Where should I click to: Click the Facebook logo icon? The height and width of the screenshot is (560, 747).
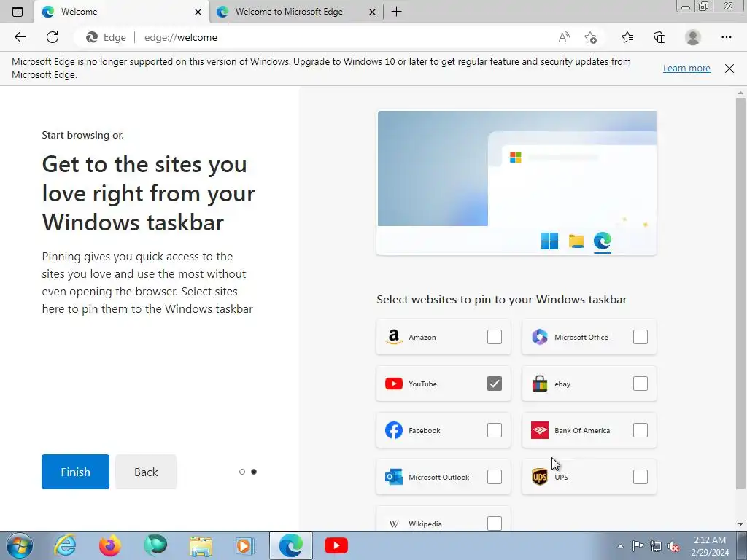393,430
